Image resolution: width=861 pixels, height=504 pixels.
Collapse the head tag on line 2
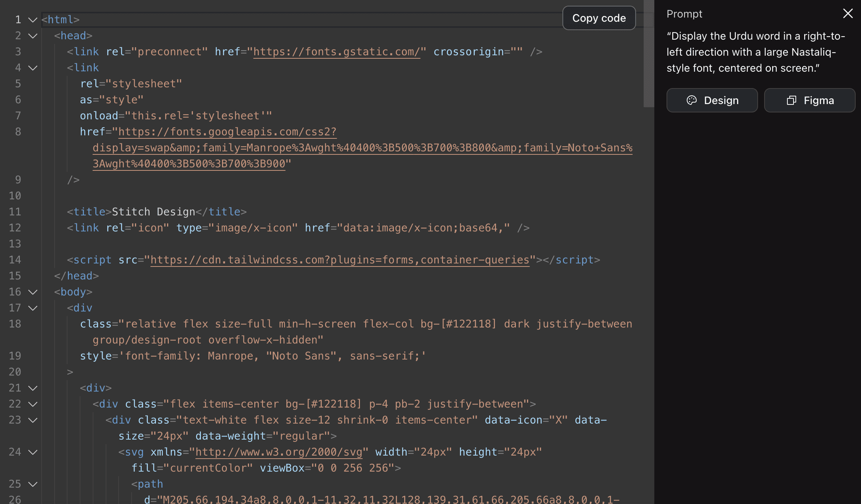pos(33,36)
